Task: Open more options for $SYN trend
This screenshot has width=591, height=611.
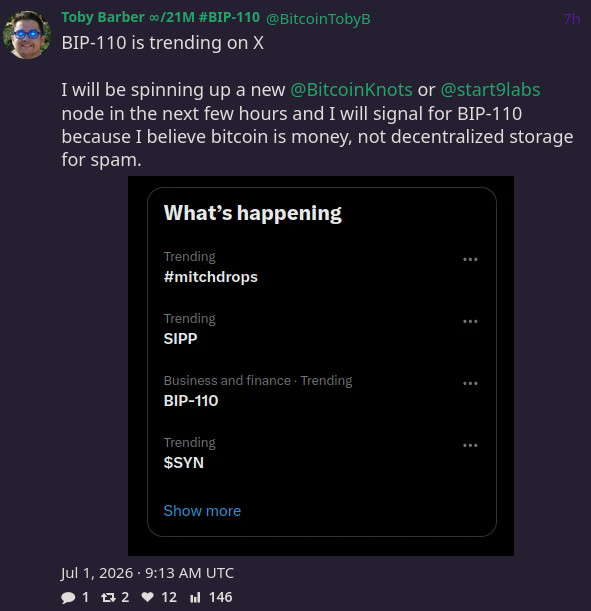Action: click(470, 445)
